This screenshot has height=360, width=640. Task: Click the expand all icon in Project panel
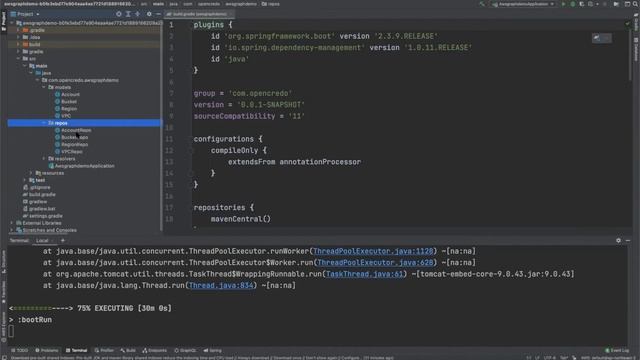coord(128,14)
